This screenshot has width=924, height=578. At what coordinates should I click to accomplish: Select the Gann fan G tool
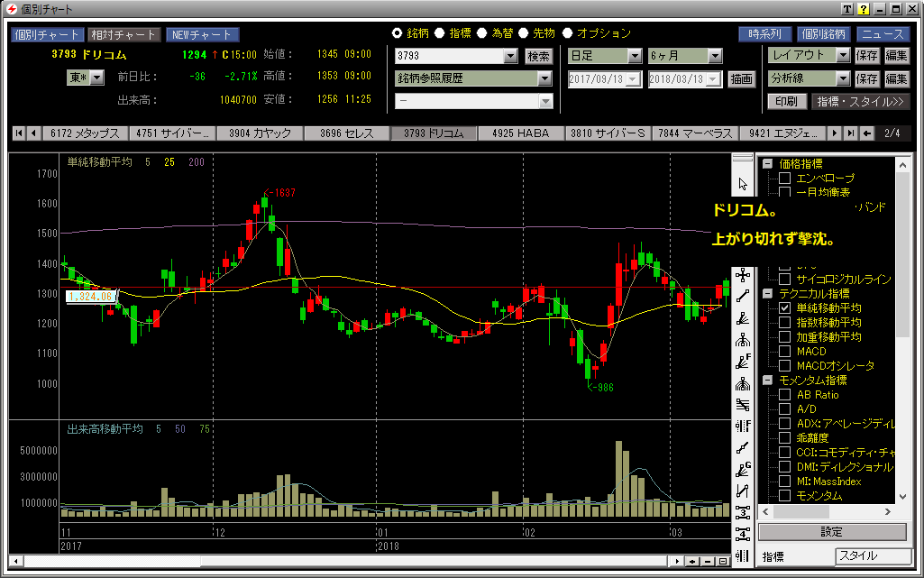point(743,469)
